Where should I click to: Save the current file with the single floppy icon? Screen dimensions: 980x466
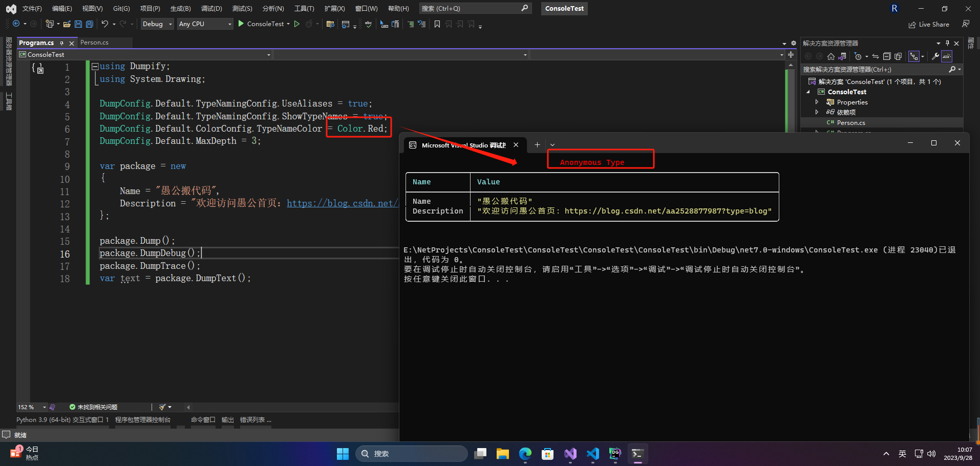pyautogui.click(x=78, y=24)
